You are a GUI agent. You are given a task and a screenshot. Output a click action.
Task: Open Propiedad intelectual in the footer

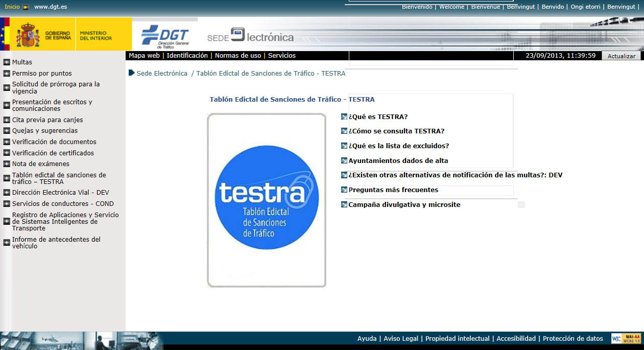(x=458, y=339)
